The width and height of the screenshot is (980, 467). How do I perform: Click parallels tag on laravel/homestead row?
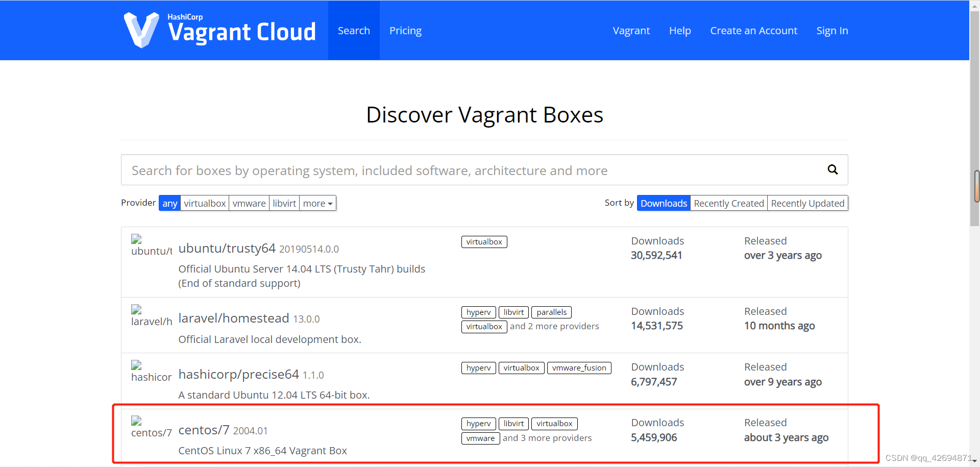(x=551, y=312)
